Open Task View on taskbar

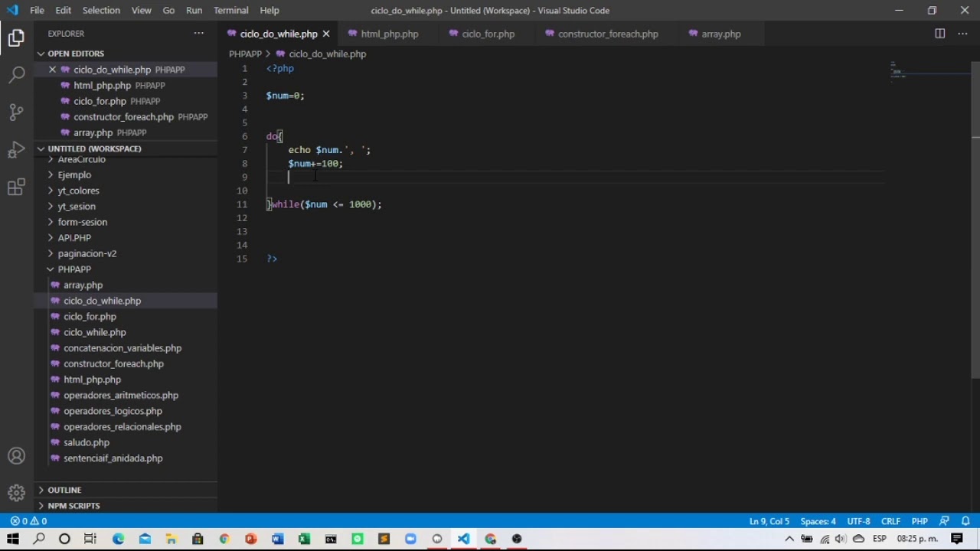pyautogui.click(x=90, y=539)
